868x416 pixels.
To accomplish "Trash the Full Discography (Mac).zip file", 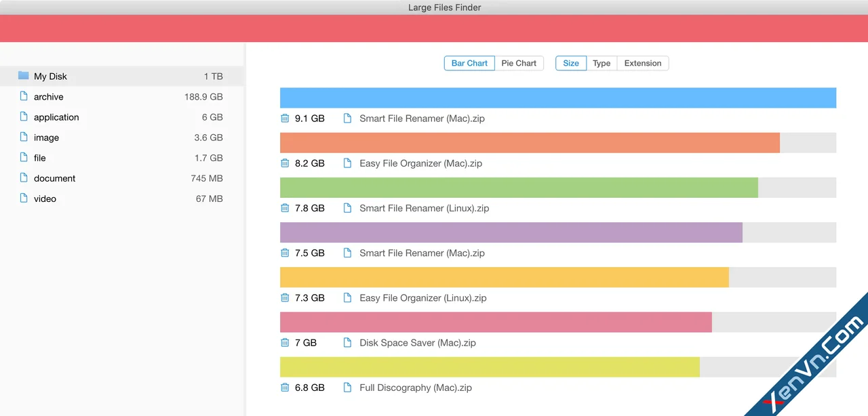I will tap(285, 388).
